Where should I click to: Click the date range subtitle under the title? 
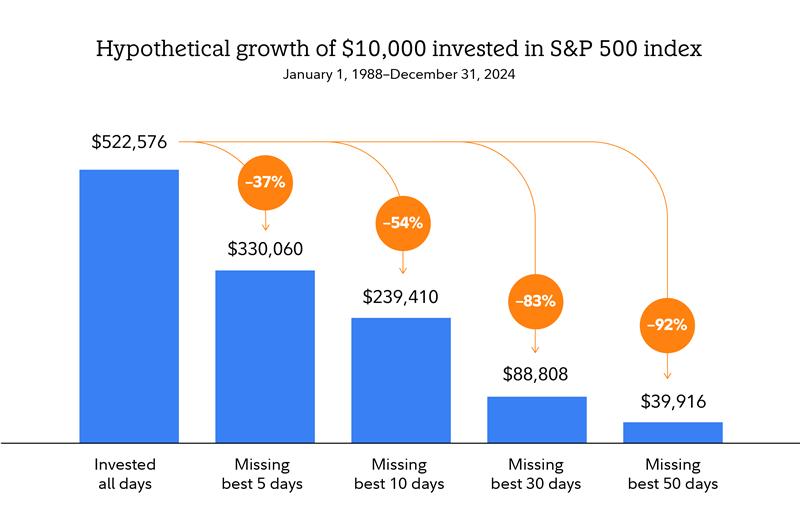(400, 75)
